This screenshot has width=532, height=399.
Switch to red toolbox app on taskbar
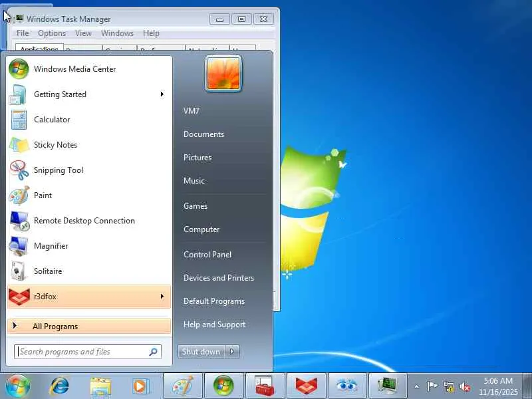pyautogui.click(x=265, y=386)
